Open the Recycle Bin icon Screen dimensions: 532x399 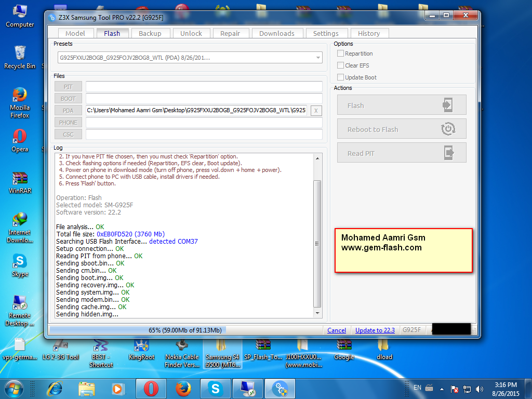[20, 57]
